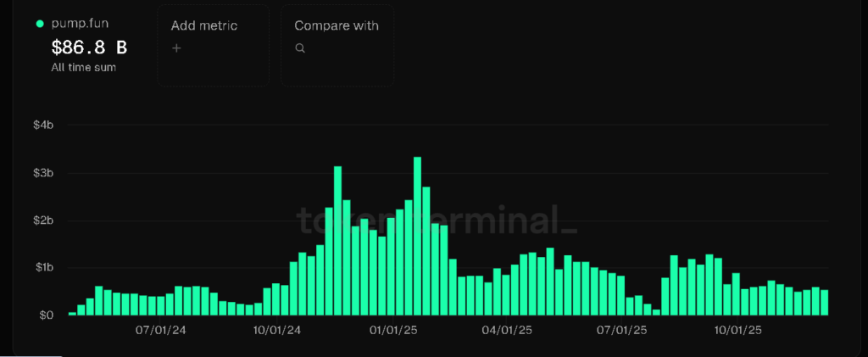Select the 04/01/25 date label on x-axis

tap(508, 330)
